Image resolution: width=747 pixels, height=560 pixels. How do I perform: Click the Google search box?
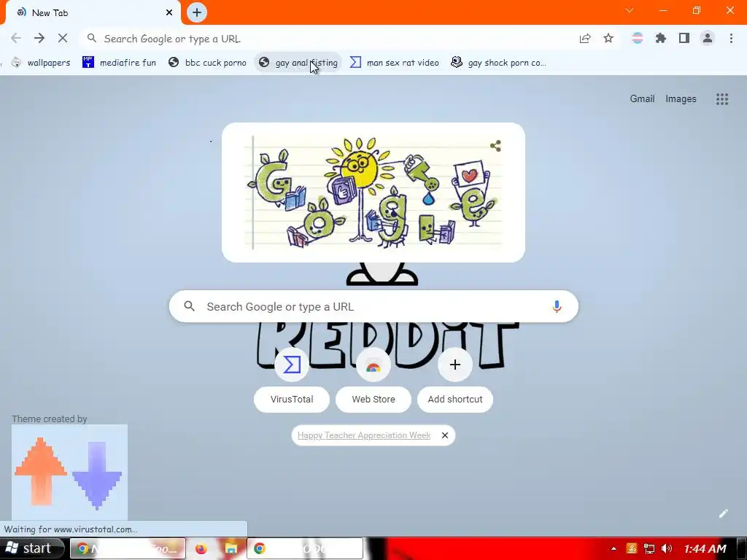(x=373, y=306)
